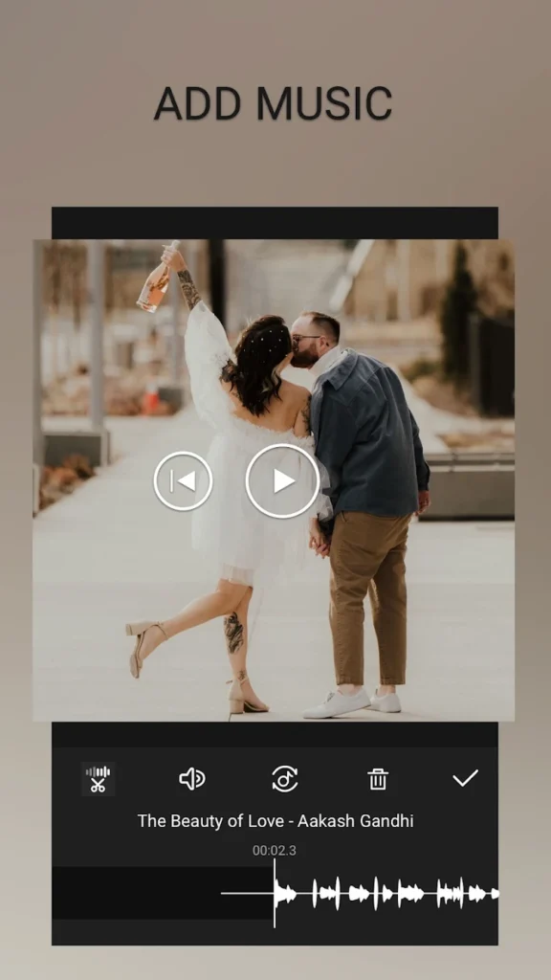Tap the first waveform burst beside the playhead
The height and width of the screenshot is (980, 551).
[285, 894]
